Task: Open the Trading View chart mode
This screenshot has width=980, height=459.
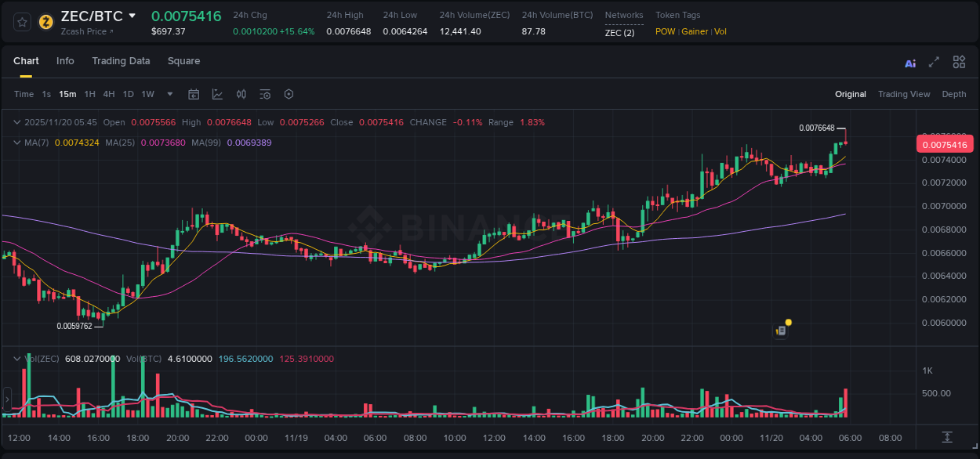Action: point(904,94)
